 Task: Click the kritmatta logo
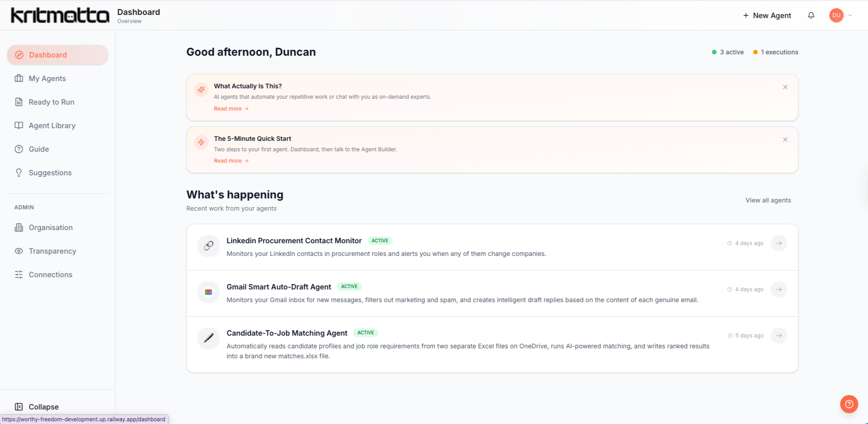coord(60,15)
